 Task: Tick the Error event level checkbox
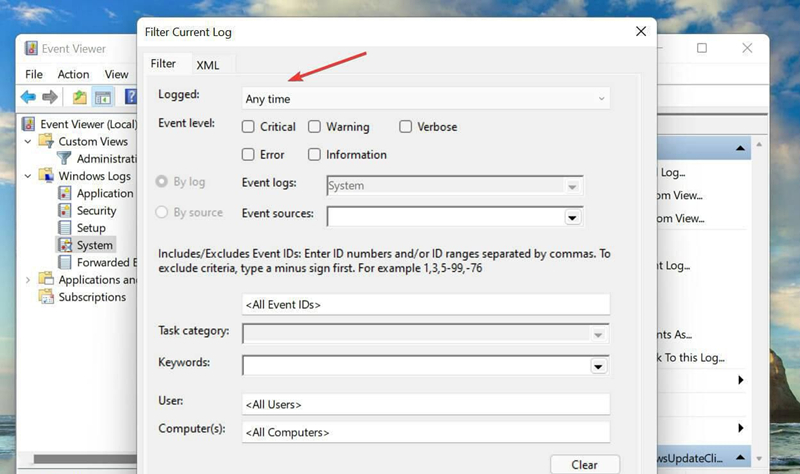point(248,155)
